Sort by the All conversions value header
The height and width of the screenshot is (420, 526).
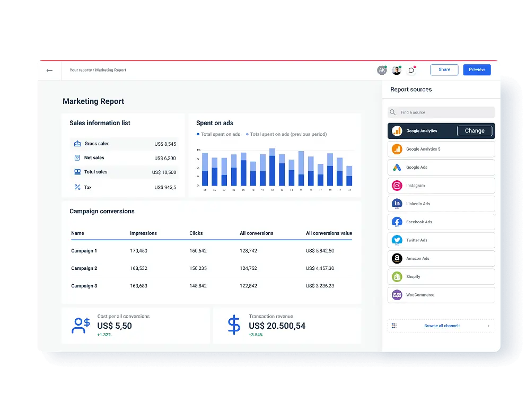[x=329, y=233]
